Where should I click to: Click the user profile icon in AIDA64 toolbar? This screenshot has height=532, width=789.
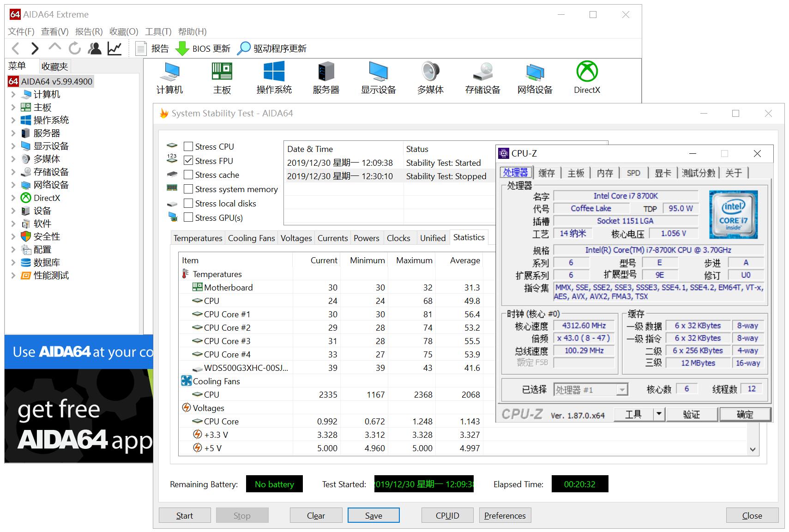95,48
